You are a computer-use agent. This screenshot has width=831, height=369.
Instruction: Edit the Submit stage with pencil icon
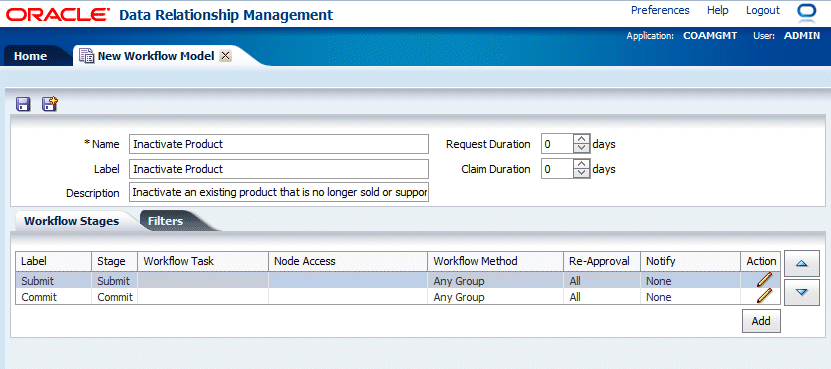click(764, 279)
